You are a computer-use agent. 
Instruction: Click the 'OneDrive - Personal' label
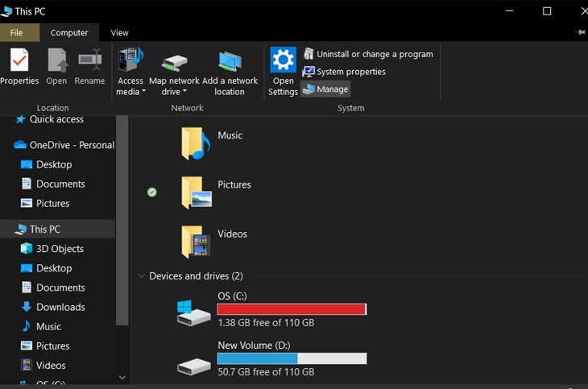72,145
